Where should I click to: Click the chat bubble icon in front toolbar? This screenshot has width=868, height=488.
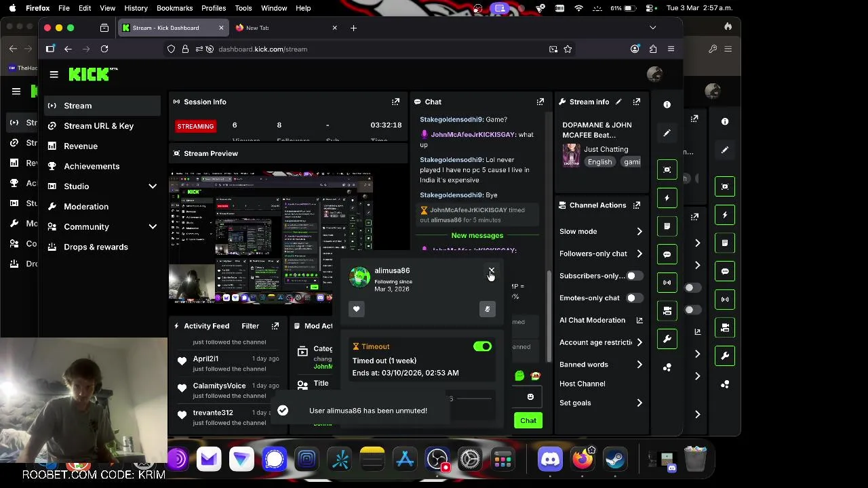pyautogui.click(x=667, y=255)
